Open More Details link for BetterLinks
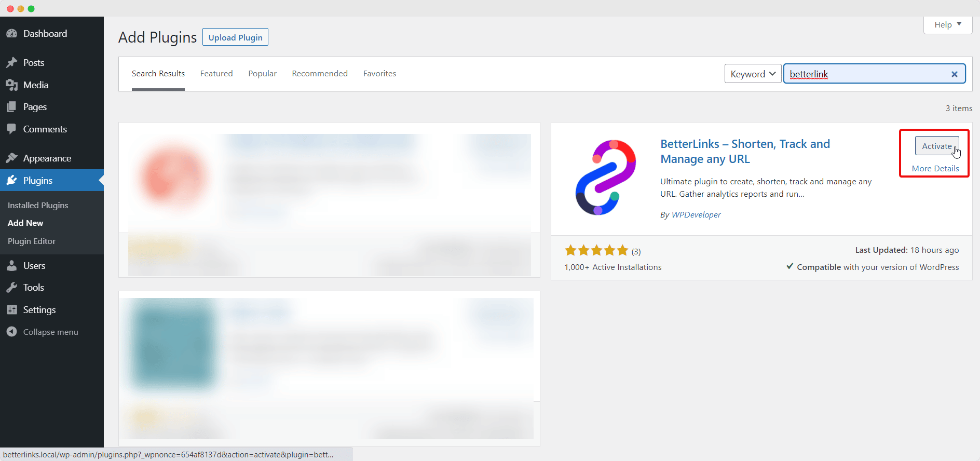Image resolution: width=980 pixels, height=461 pixels. coord(935,168)
